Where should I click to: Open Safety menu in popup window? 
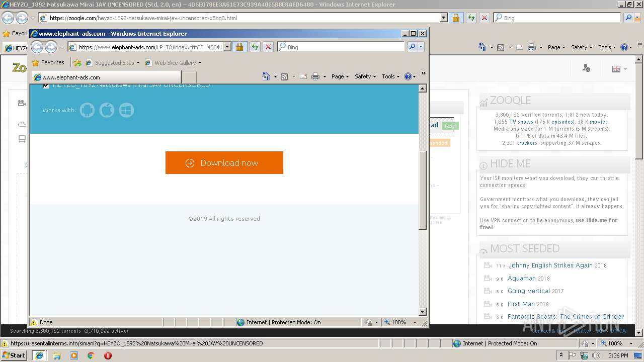tap(365, 76)
